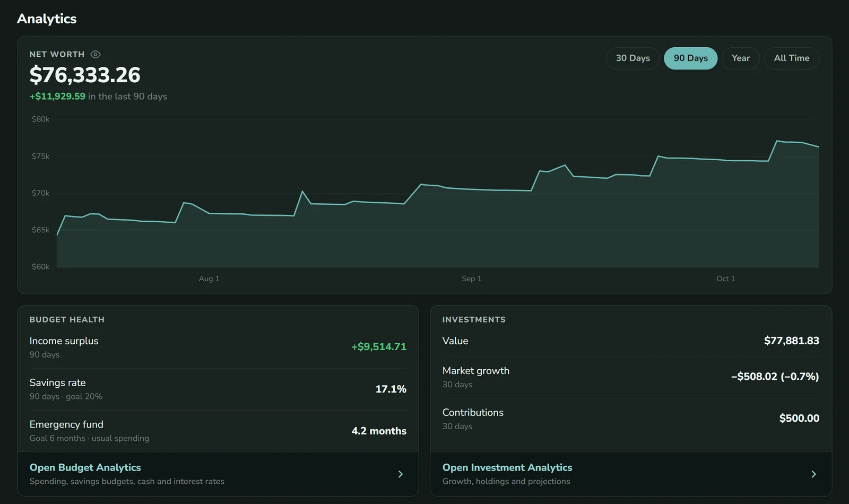Open Investment Analytics link
The image size is (849, 504).
tap(631, 474)
